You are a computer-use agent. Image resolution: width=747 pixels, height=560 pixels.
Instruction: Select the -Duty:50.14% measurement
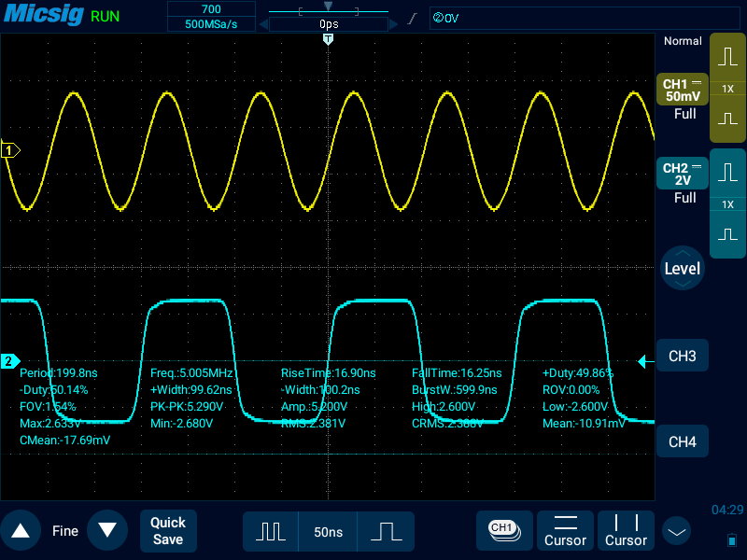[x=54, y=389]
